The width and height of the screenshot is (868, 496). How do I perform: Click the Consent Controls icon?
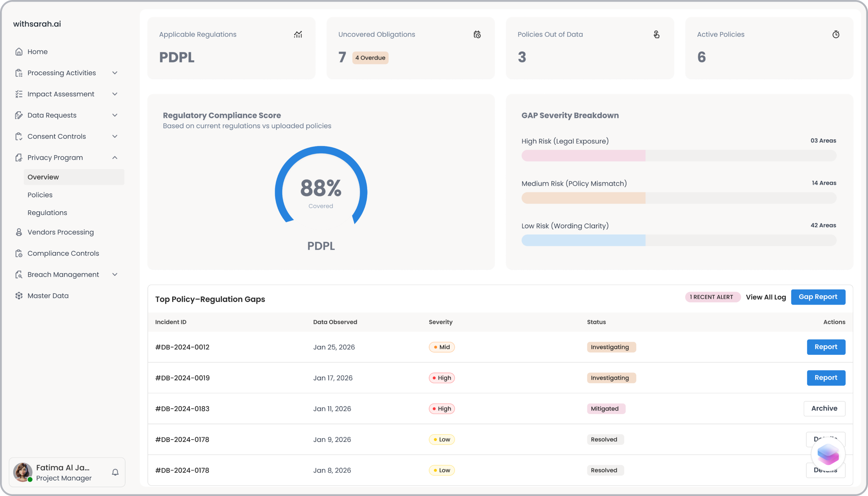(x=19, y=136)
